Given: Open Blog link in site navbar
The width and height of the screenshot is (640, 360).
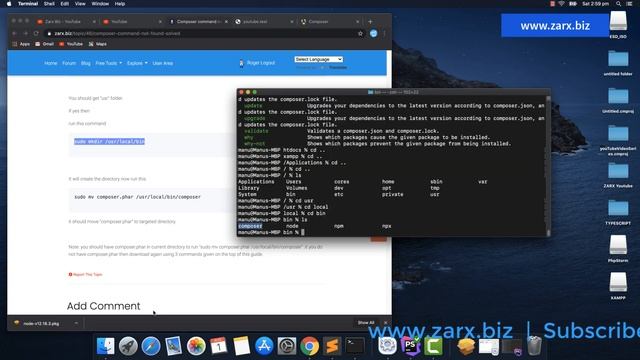Looking at the screenshot, I should click(x=86, y=63).
